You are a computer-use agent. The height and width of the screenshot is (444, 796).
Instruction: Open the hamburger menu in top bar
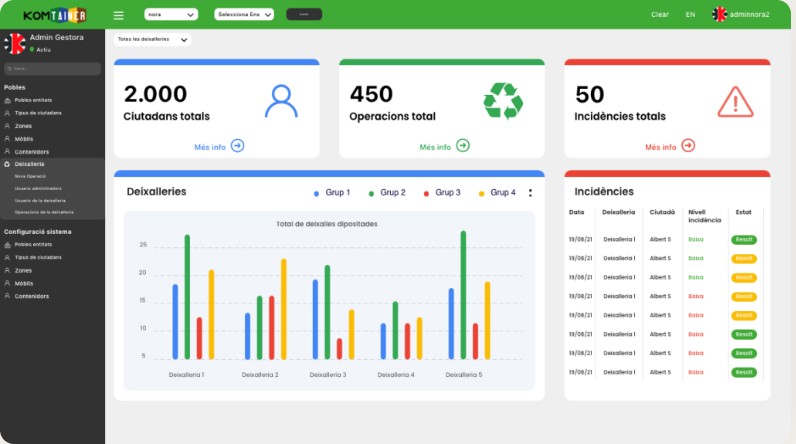(x=119, y=15)
